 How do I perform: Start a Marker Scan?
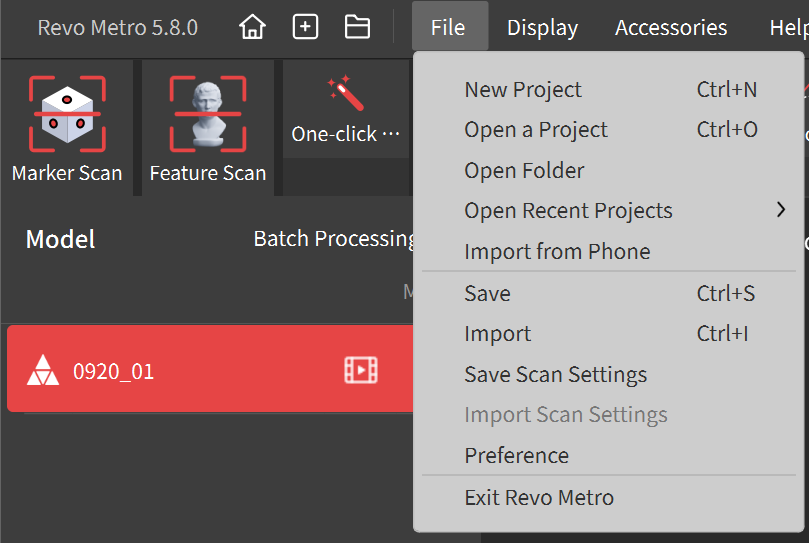click(x=67, y=127)
